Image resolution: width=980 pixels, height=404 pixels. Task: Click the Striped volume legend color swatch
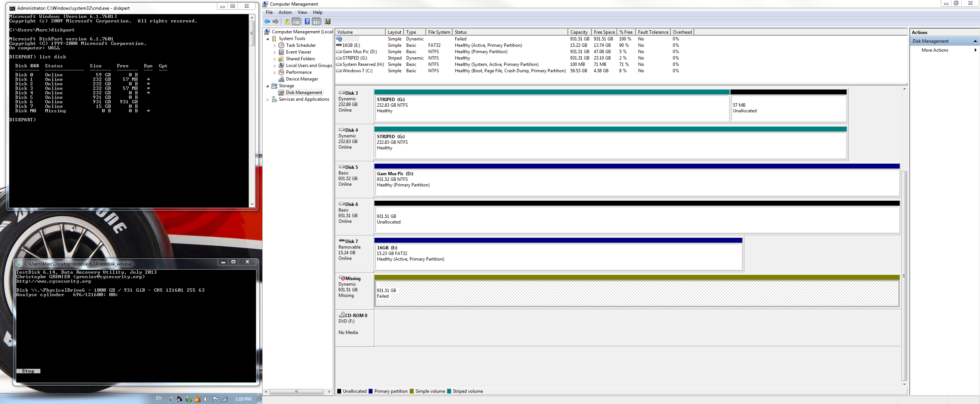click(x=449, y=391)
